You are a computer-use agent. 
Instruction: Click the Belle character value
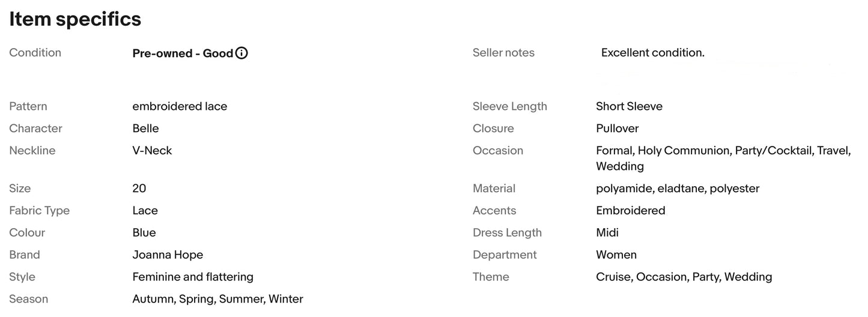[x=145, y=128]
